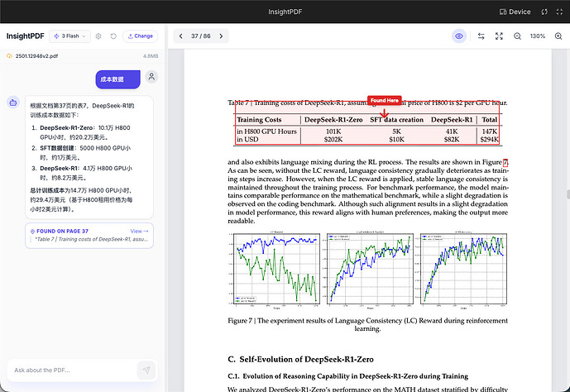Enter fullscreen via the top-bar corner icon

coord(559,12)
